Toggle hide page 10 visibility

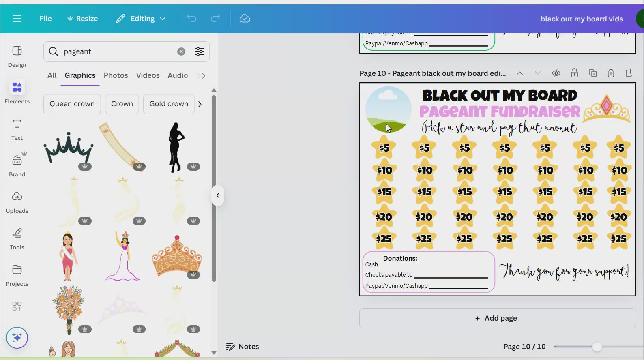(x=556, y=73)
